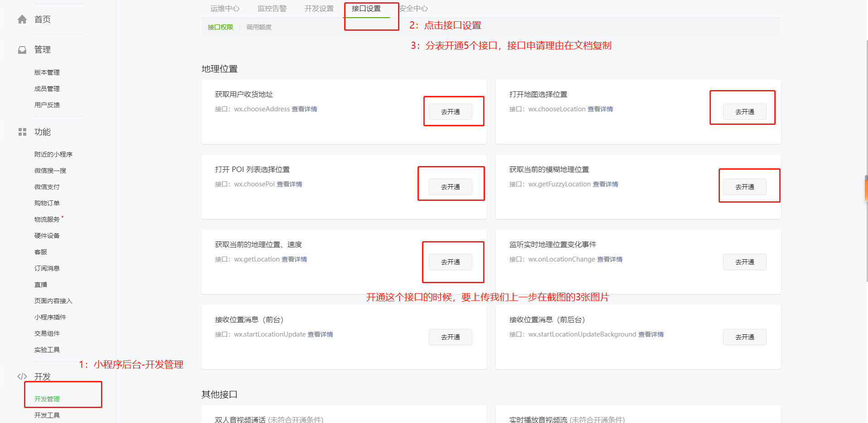View 查看详情 for wx.getLocation
868x423 pixels.
pos(294,259)
